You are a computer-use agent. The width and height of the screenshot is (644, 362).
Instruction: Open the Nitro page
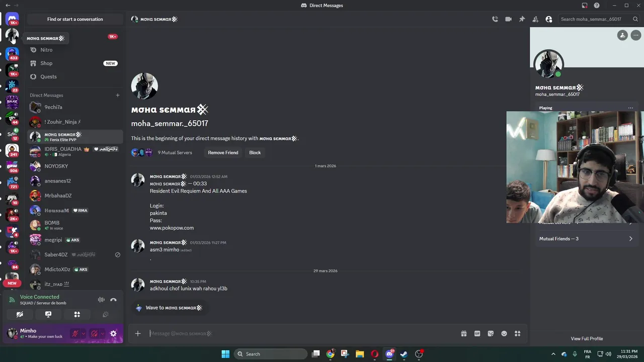tap(75, 50)
